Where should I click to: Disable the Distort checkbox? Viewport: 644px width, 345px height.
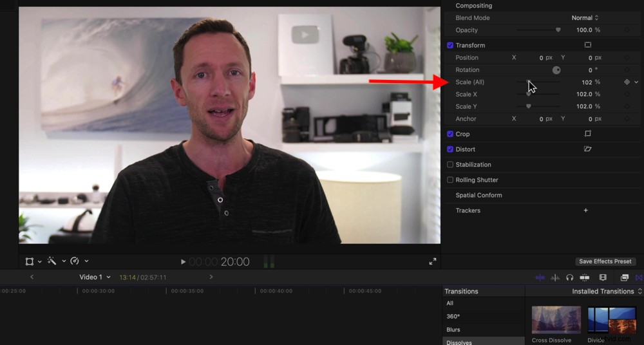(450, 149)
